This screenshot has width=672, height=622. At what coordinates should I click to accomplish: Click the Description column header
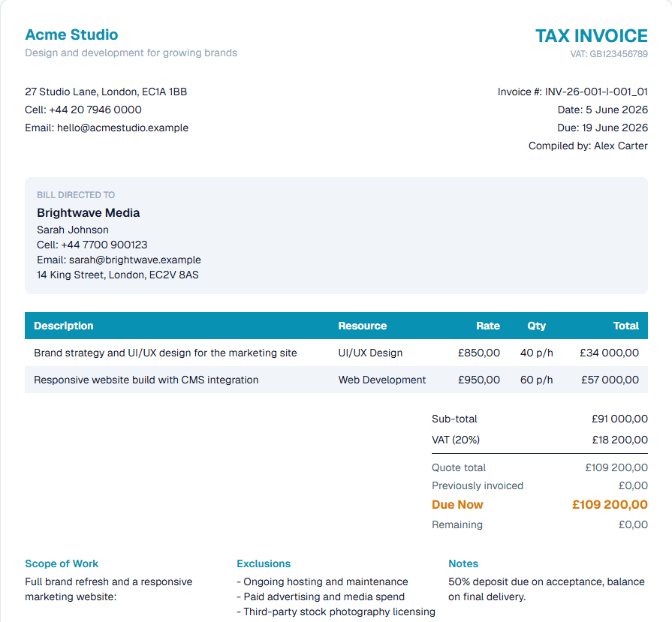pyautogui.click(x=63, y=326)
